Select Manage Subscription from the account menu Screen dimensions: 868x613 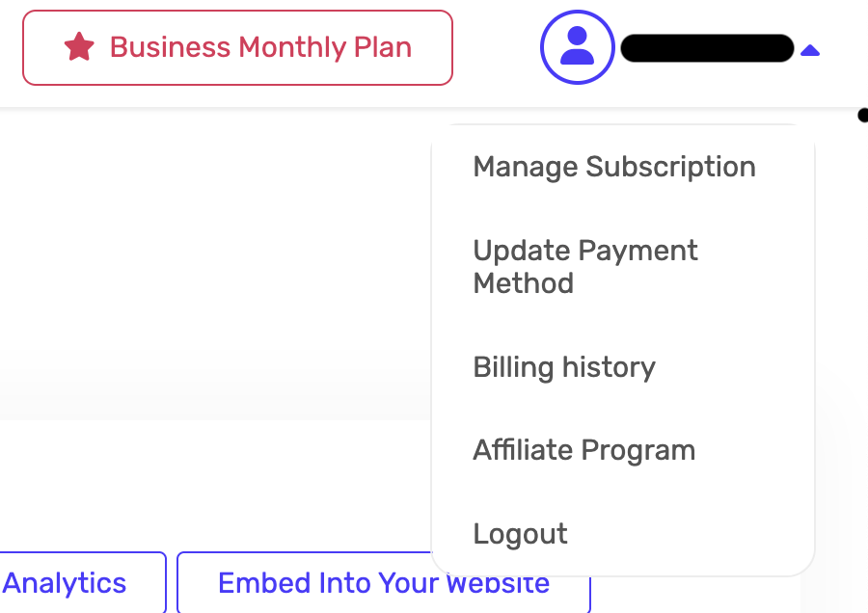coord(614,167)
